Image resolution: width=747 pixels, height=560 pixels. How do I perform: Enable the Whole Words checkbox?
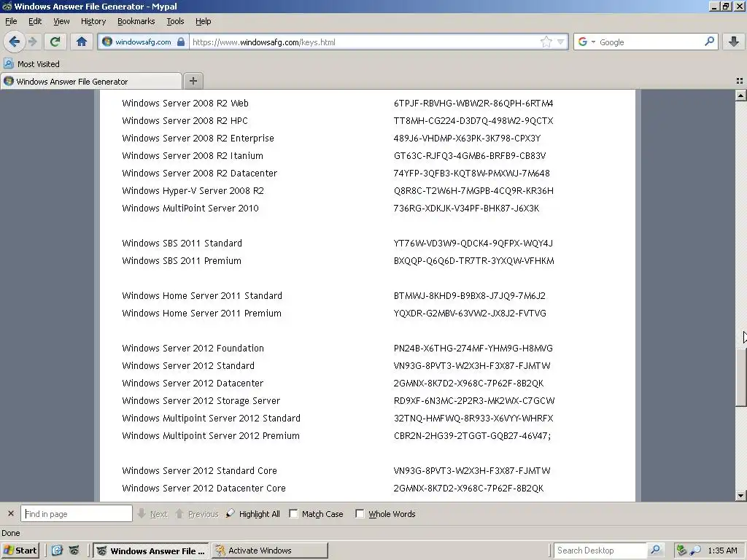pos(360,514)
